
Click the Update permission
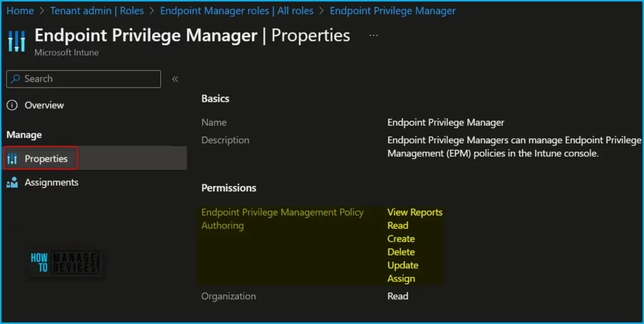click(x=402, y=265)
